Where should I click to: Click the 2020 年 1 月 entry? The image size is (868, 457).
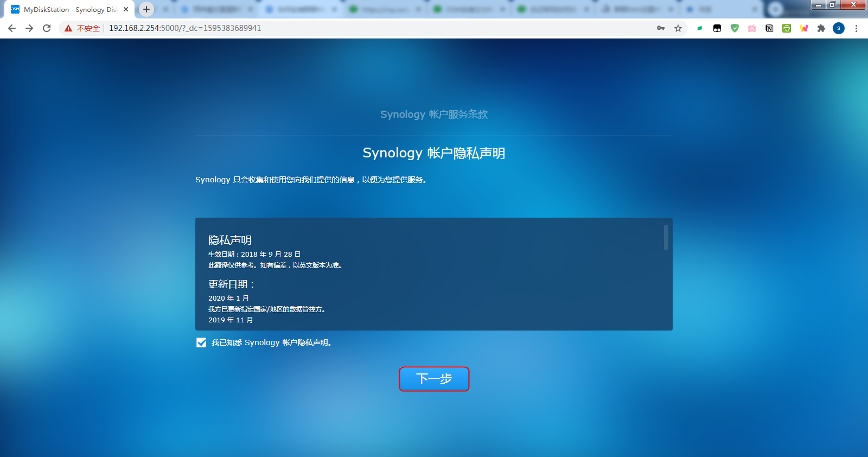[x=228, y=298]
